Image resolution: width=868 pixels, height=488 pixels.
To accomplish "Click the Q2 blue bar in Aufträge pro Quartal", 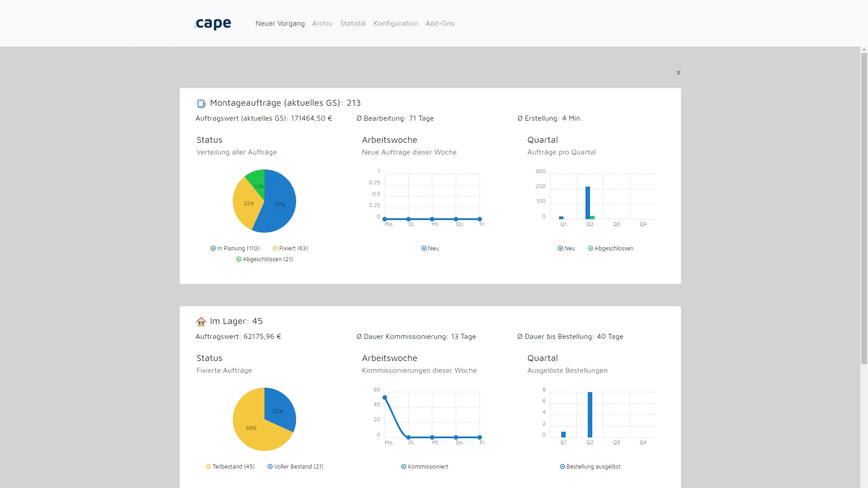I will coord(588,203).
